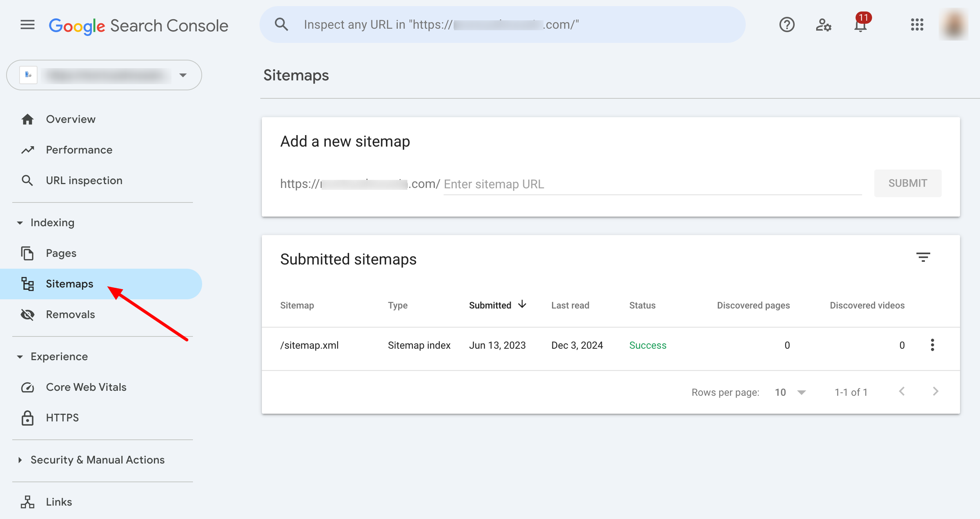Open URL inspection from sidebar
980x519 pixels.
tap(84, 180)
